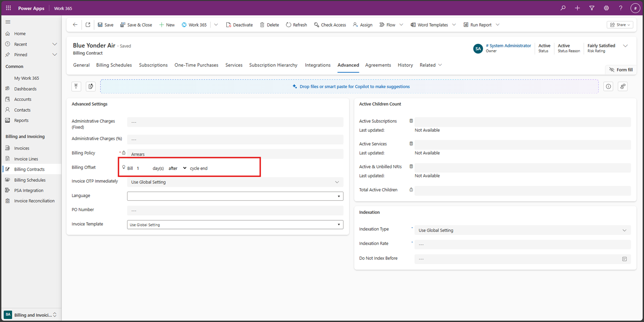
Task: Switch to the Agreements tab
Action: click(x=378, y=65)
